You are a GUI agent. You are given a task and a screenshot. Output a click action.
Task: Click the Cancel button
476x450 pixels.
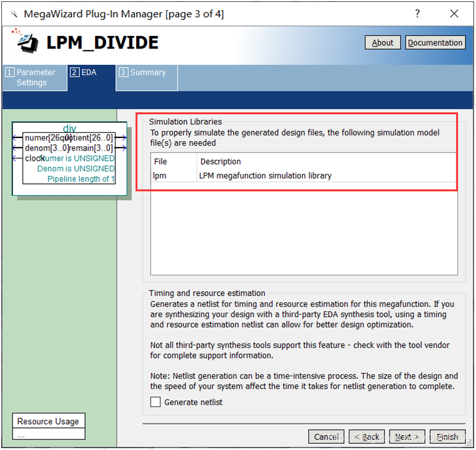click(326, 436)
